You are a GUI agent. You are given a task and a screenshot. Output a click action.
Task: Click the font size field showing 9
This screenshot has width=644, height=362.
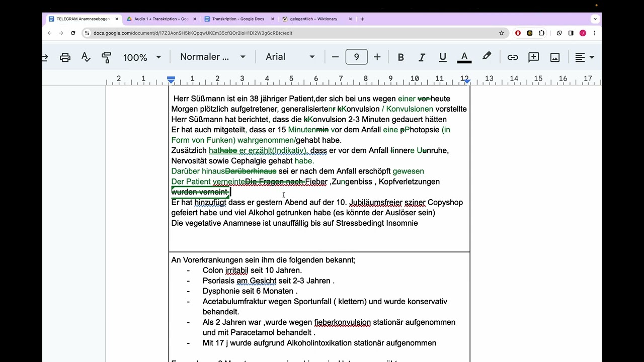click(356, 57)
